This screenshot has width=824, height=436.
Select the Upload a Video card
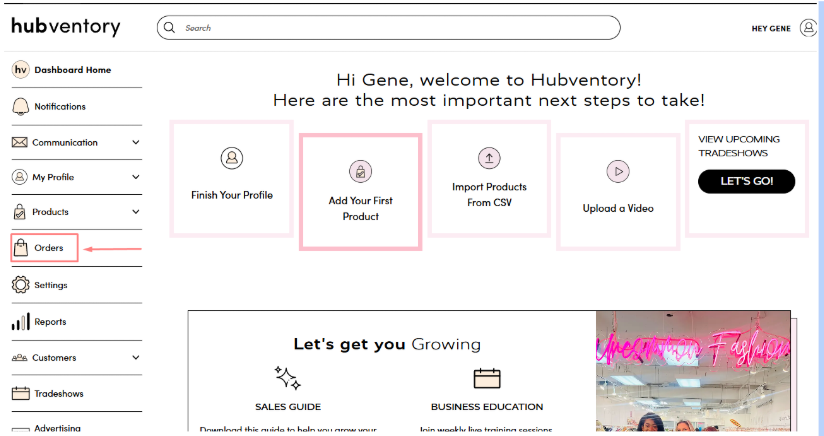pyautogui.click(x=618, y=192)
